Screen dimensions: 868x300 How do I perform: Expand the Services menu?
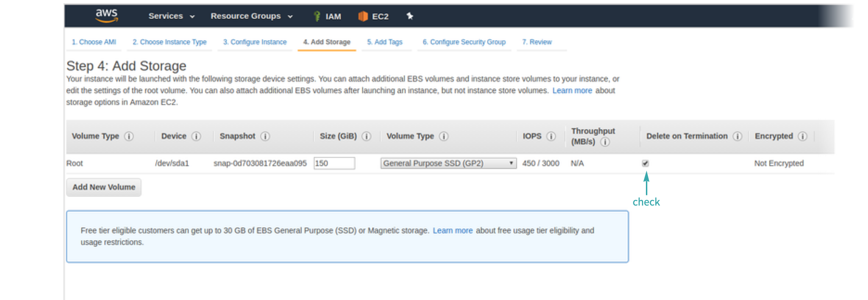[x=171, y=16]
